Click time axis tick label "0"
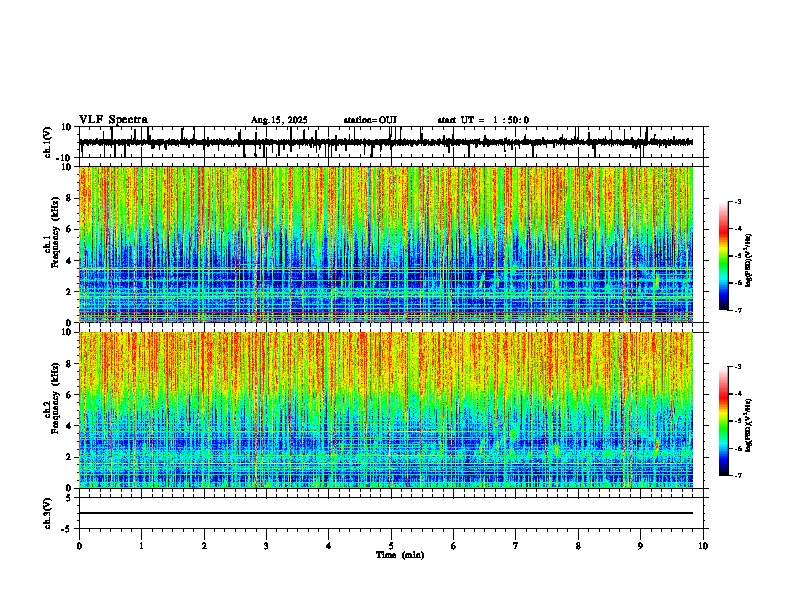Image resolution: width=792 pixels, height=612 pixels. (x=79, y=546)
